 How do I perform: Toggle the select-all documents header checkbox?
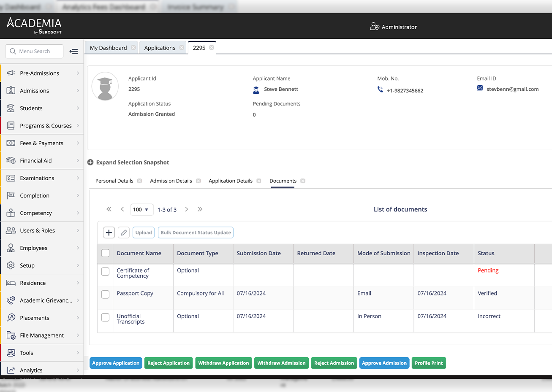point(106,253)
